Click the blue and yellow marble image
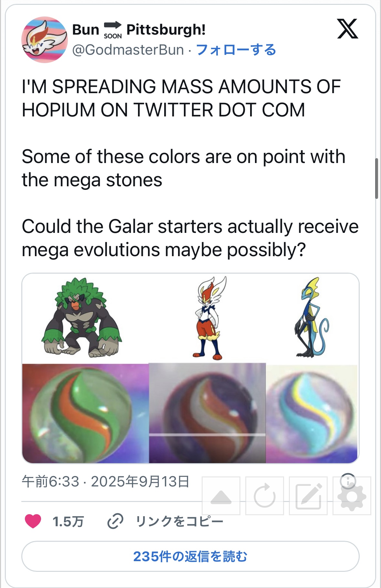Screen dimensions: 381x588 click(x=312, y=414)
